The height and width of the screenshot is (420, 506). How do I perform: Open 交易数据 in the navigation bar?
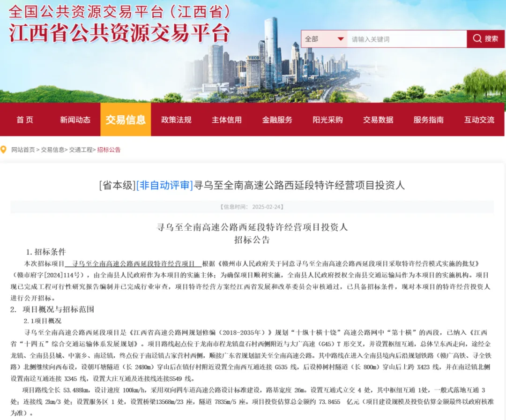[378, 120]
